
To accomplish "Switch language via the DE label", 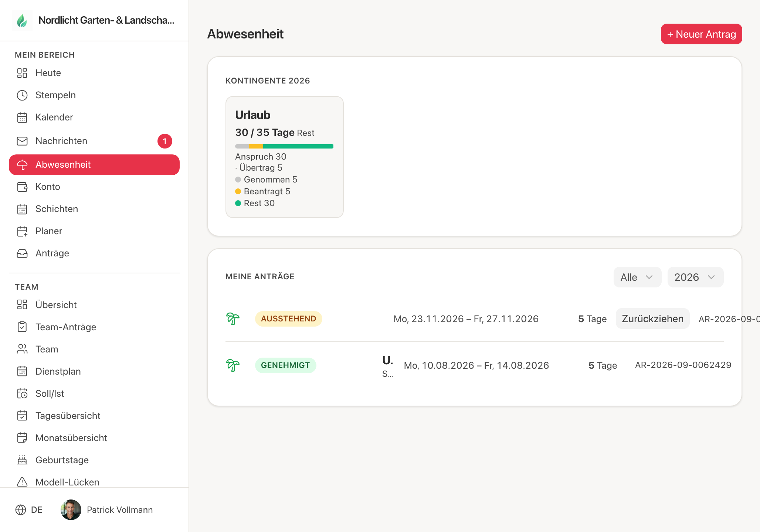I will pos(37,510).
